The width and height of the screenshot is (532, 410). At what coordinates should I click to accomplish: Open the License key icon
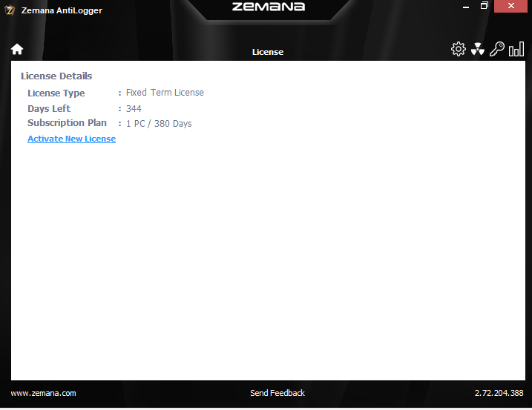click(x=497, y=49)
